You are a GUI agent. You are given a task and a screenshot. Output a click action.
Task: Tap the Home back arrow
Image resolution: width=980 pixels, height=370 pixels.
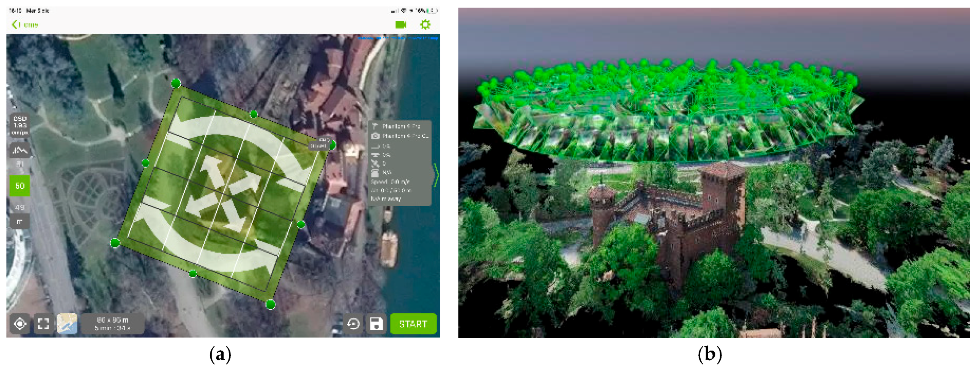(x=24, y=25)
